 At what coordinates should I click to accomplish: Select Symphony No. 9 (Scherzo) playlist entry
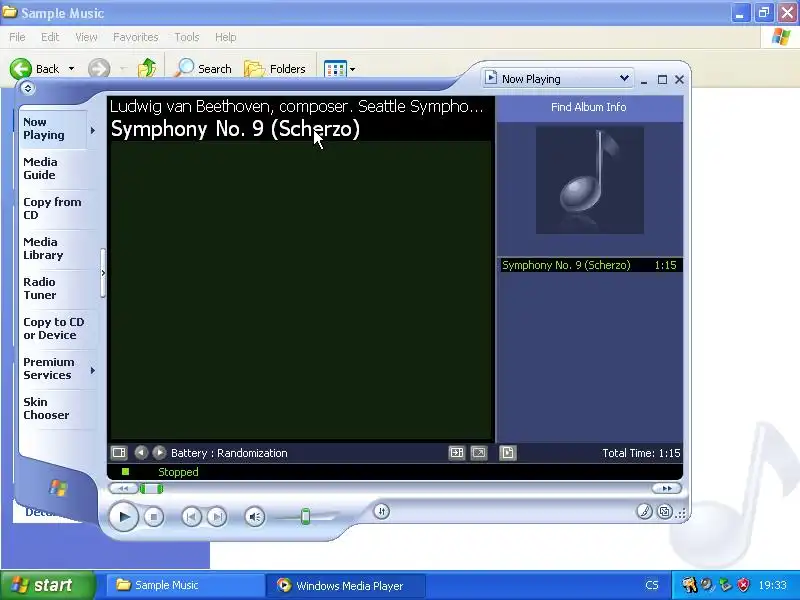point(591,265)
